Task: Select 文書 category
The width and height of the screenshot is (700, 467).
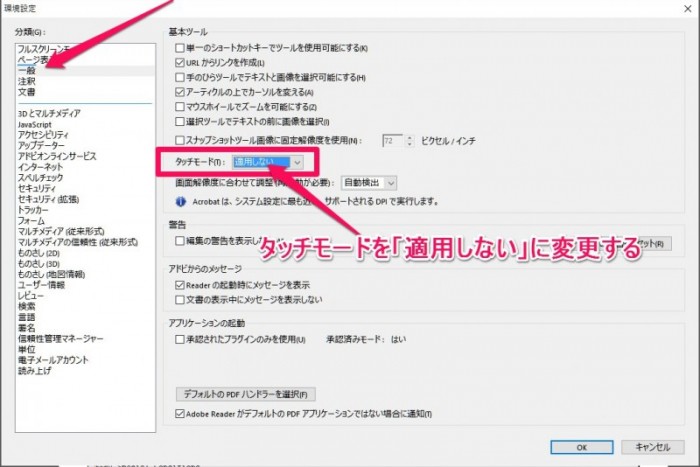Action: [27, 92]
